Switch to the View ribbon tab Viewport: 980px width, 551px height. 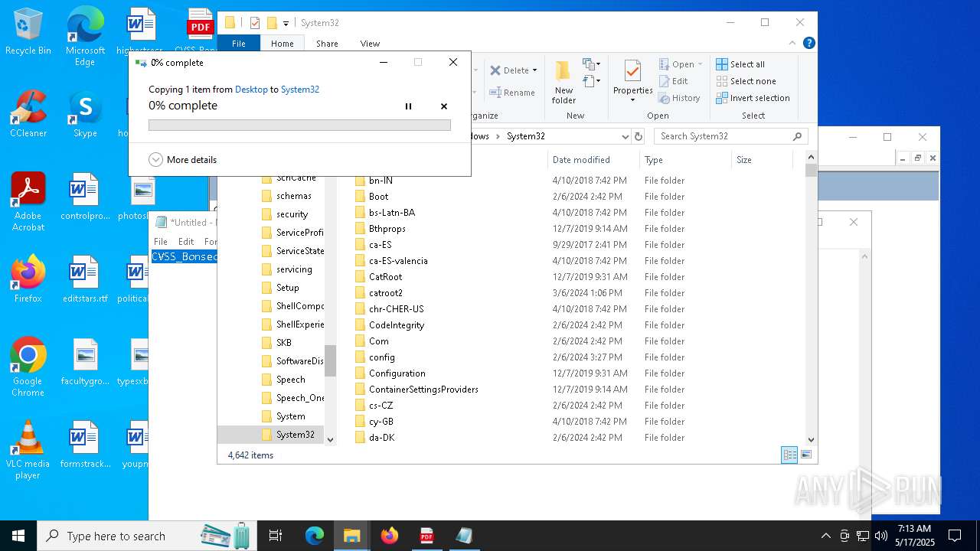pos(370,44)
